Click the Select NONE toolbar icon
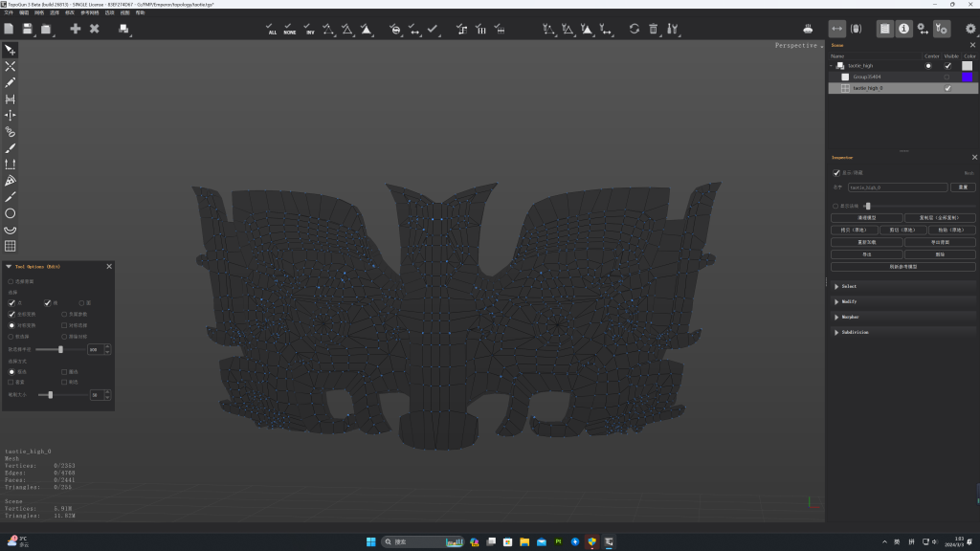 (x=290, y=30)
